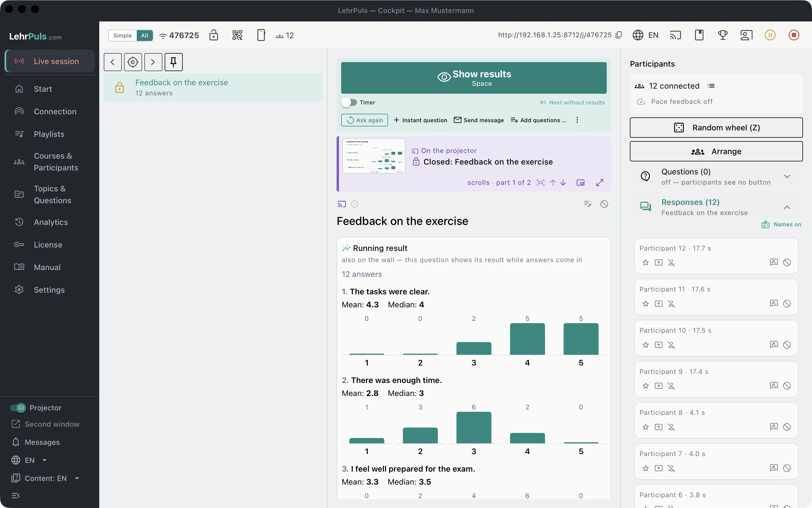Click the pin icon above question list
Image resolution: width=812 pixels, height=508 pixels.
click(x=173, y=62)
